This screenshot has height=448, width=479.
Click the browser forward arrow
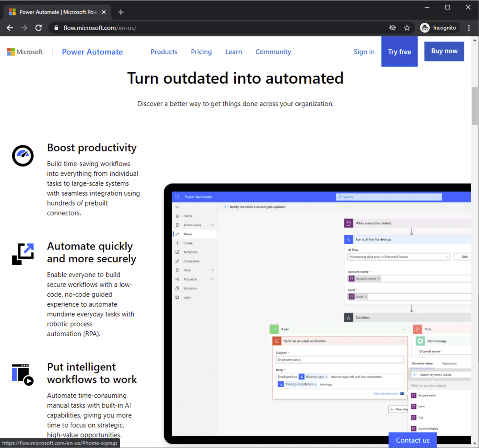click(x=24, y=28)
